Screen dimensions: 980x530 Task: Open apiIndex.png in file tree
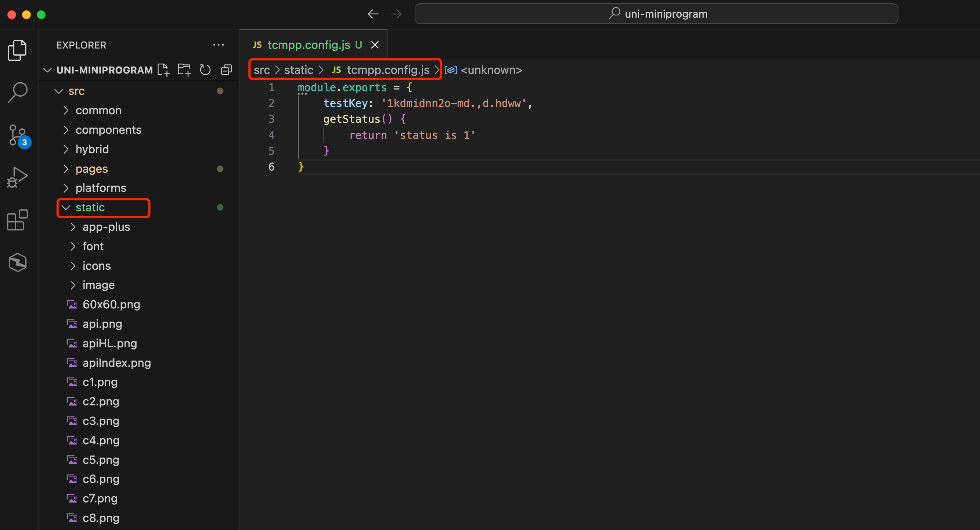(116, 363)
